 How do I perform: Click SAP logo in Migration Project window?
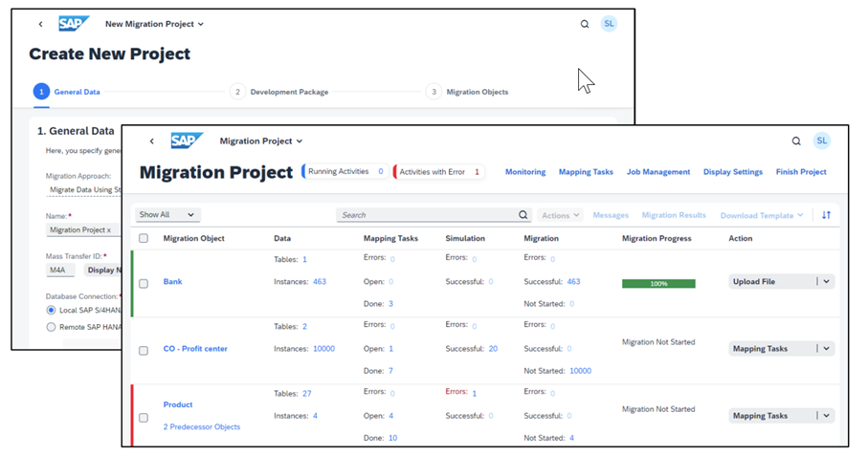pyautogui.click(x=187, y=141)
